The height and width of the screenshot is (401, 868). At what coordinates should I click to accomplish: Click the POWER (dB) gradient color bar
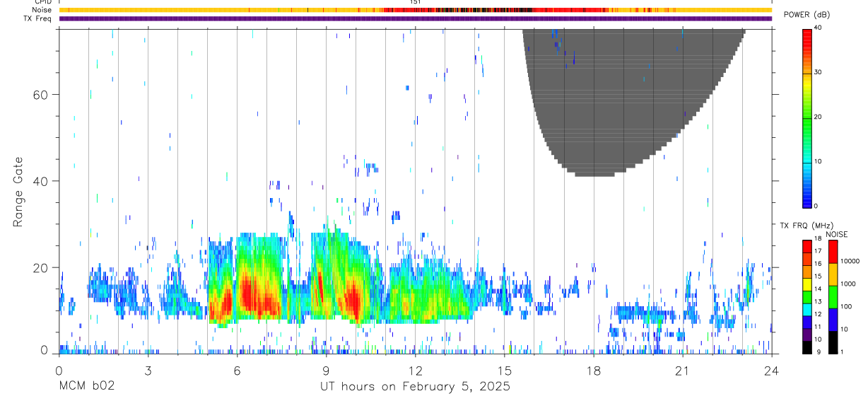[x=807, y=118]
